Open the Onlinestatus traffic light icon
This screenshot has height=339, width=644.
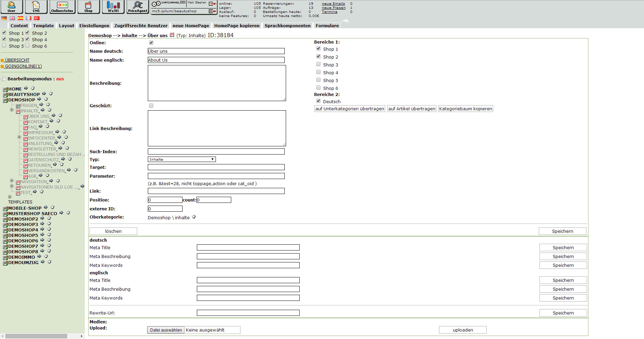point(62,6)
